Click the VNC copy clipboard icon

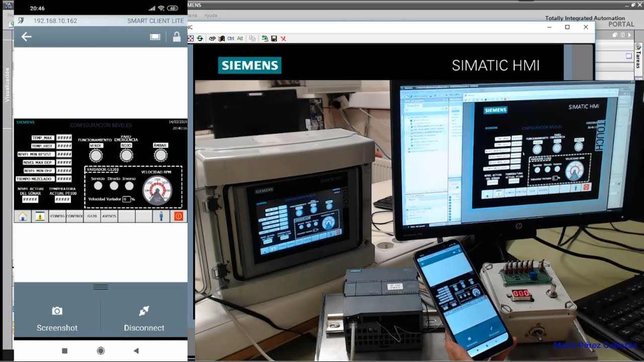pyautogui.click(x=252, y=38)
